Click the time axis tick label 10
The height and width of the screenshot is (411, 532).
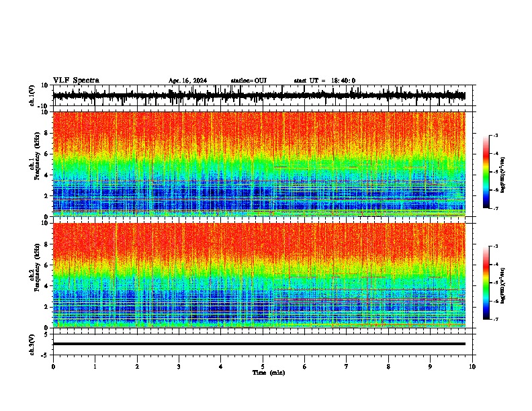(472, 367)
